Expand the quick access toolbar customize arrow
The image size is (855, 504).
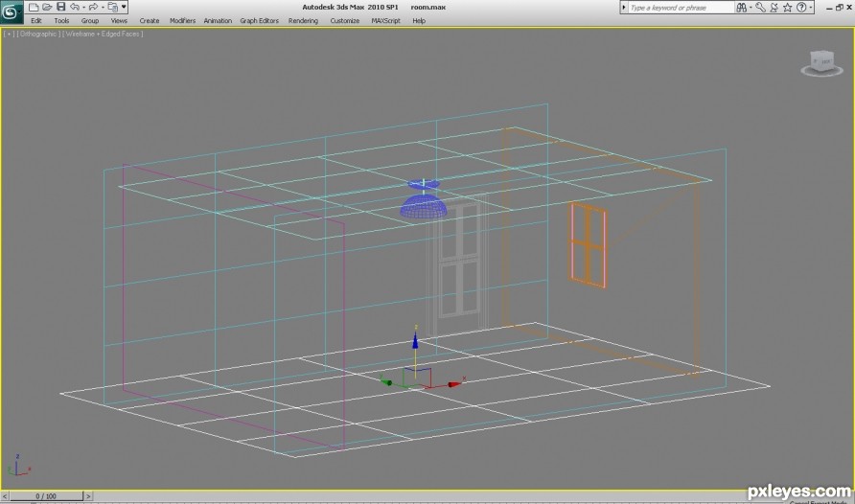click(x=124, y=7)
